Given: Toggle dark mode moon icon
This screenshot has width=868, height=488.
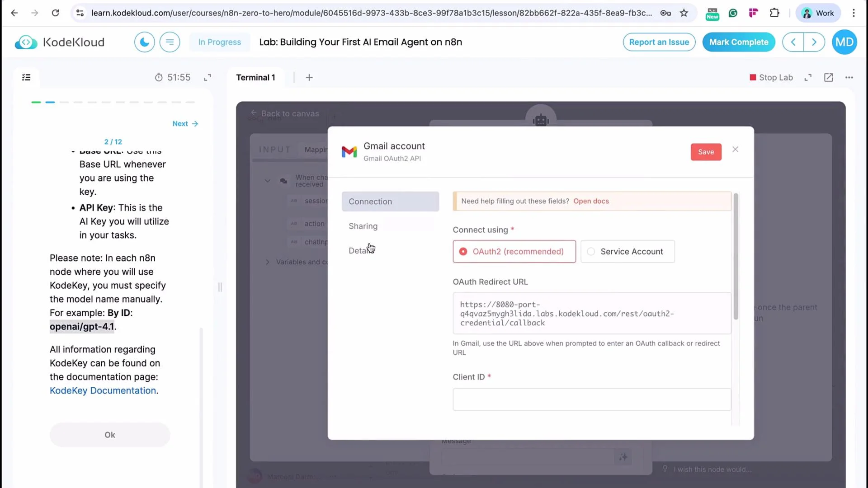Looking at the screenshot, I should [x=145, y=42].
